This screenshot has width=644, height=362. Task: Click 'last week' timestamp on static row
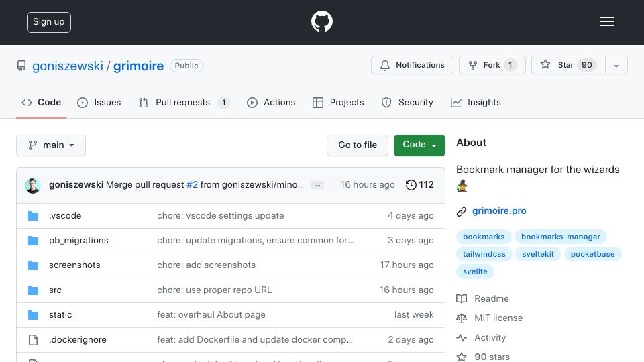(414, 315)
